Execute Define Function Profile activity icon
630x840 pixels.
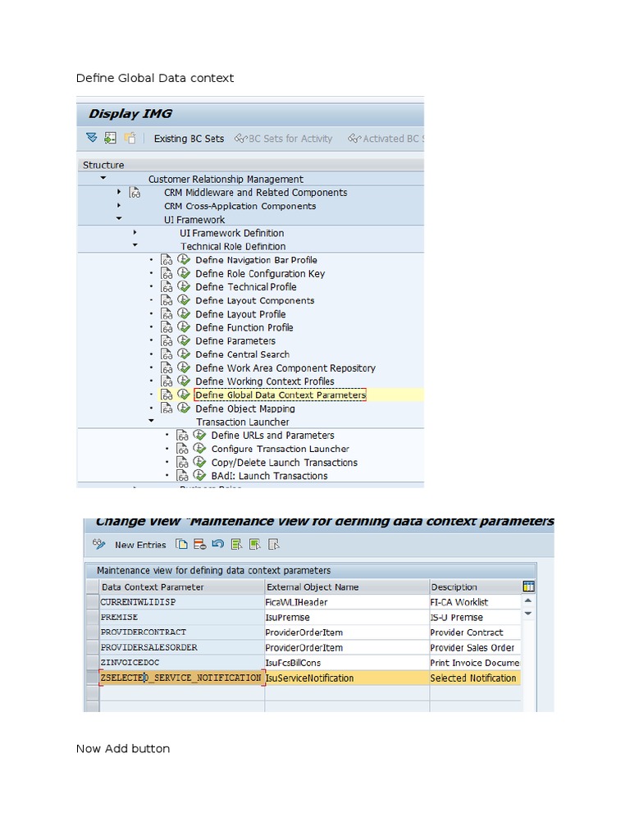coord(184,326)
